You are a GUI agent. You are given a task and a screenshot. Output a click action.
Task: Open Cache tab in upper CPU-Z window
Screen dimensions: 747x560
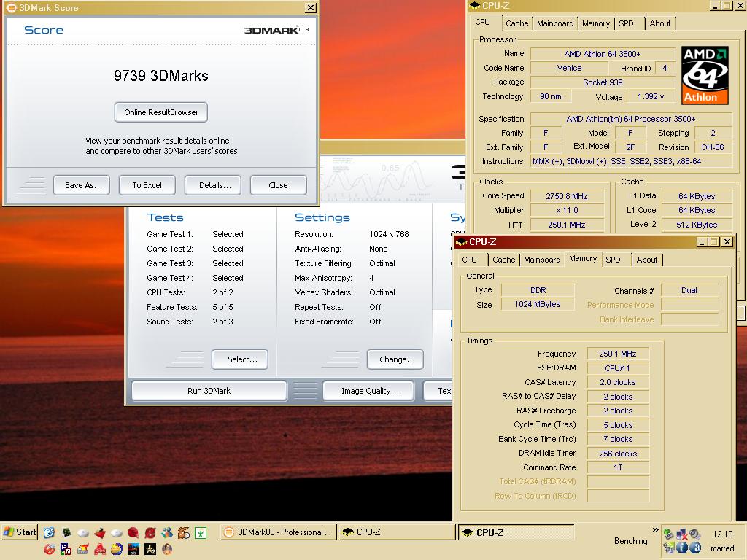point(516,23)
